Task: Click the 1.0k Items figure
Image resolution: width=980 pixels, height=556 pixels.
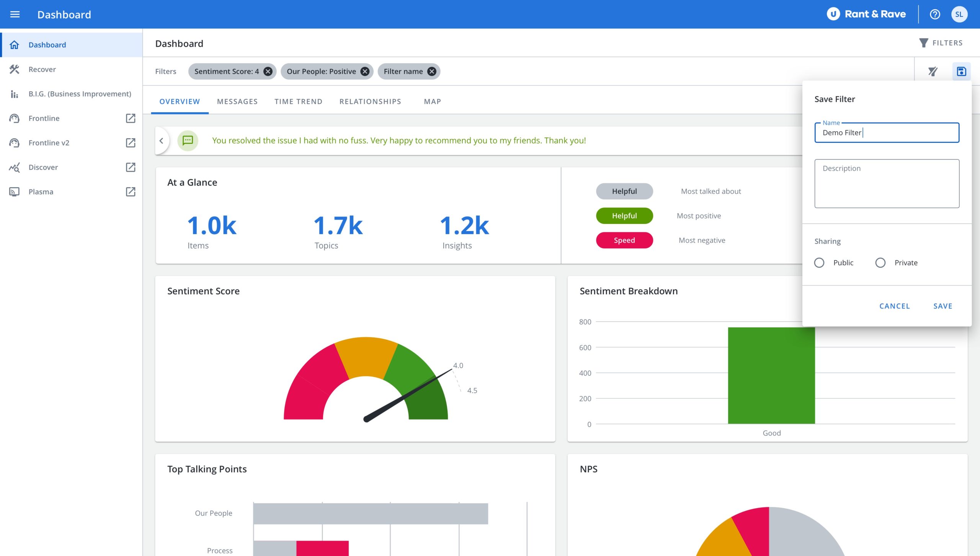Action: click(x=212, y=226)
